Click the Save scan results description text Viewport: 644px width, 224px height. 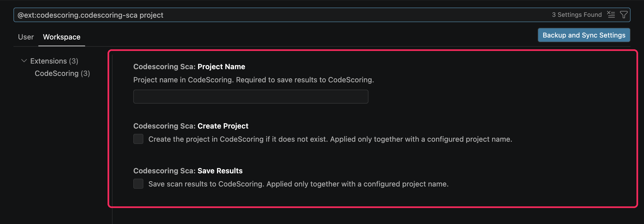click(x=298, y=184)
